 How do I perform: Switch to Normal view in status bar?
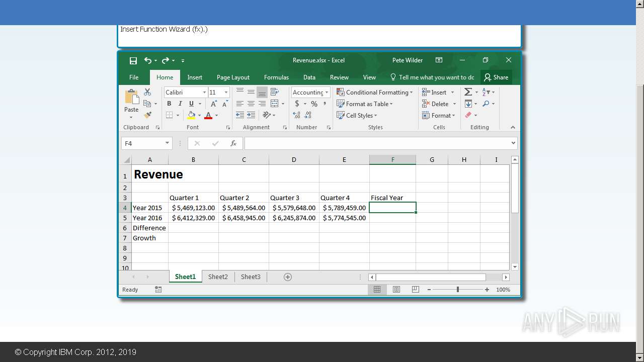[377, 290]
